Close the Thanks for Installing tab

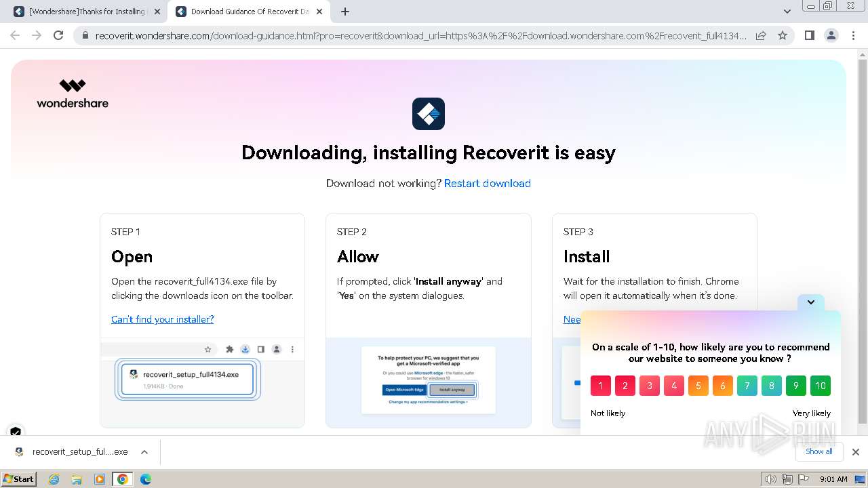pyautogui.click(x=157, y=12)
